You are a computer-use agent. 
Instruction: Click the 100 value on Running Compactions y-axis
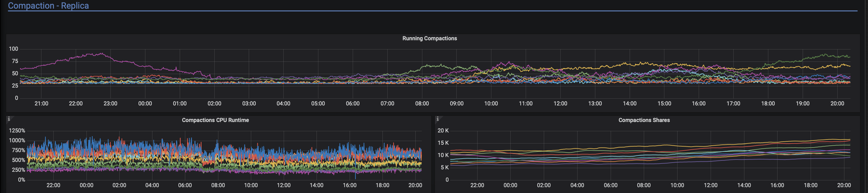(13, 49)
